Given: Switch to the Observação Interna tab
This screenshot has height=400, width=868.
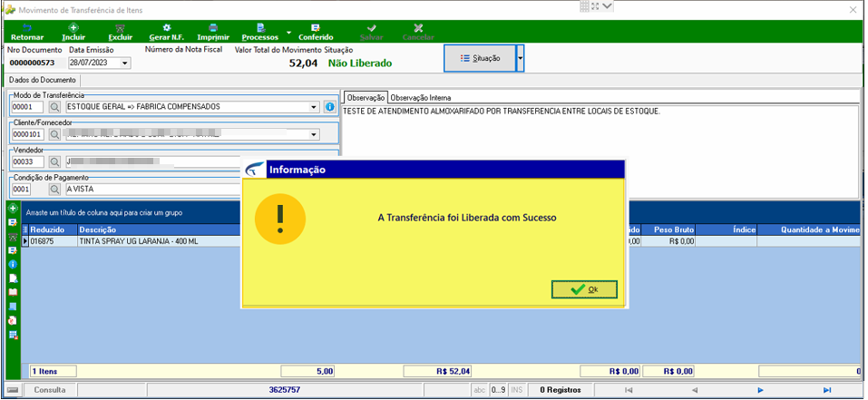Looking at the screenshot, I should click(421, 97).
